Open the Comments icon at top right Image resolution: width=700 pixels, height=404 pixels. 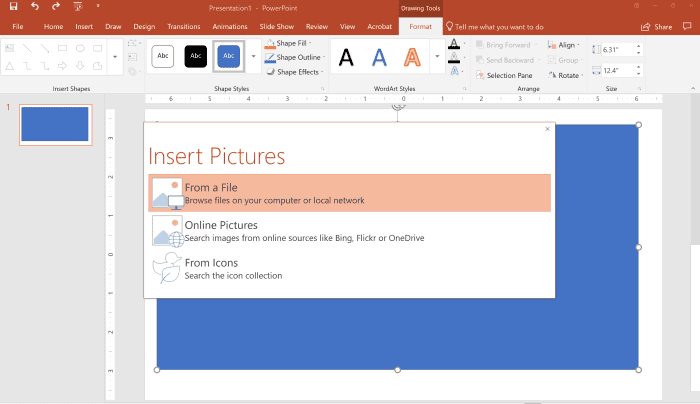[687, 26]
